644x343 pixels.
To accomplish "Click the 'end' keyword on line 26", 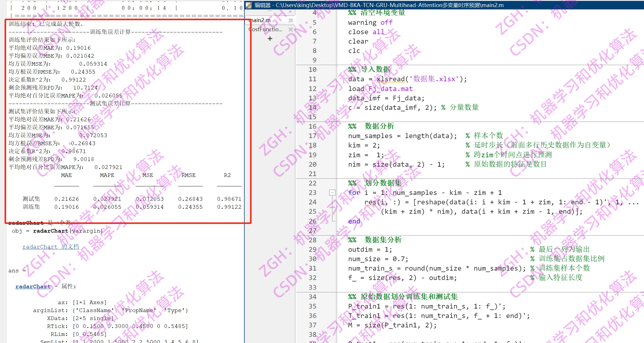I will click(354, 221).
